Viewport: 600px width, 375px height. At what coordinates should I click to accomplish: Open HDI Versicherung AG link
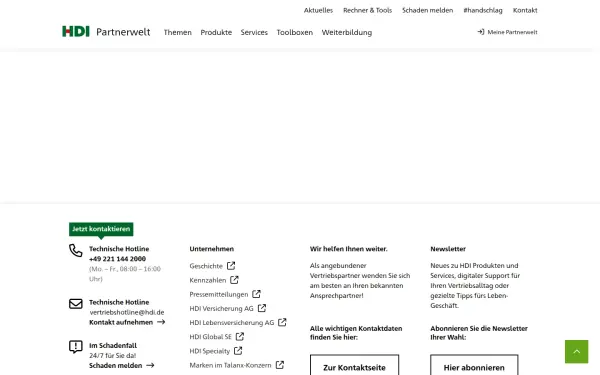pos(222,308)
